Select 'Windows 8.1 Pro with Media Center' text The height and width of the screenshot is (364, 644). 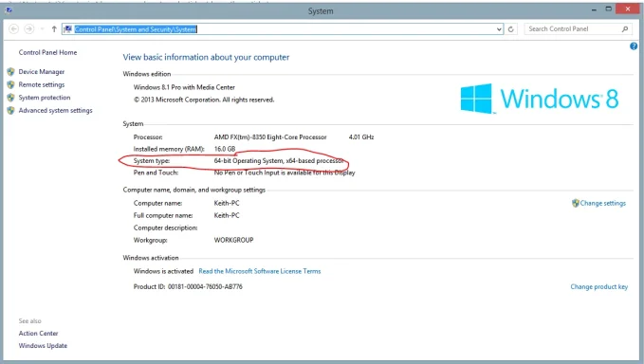pos(184,87)
